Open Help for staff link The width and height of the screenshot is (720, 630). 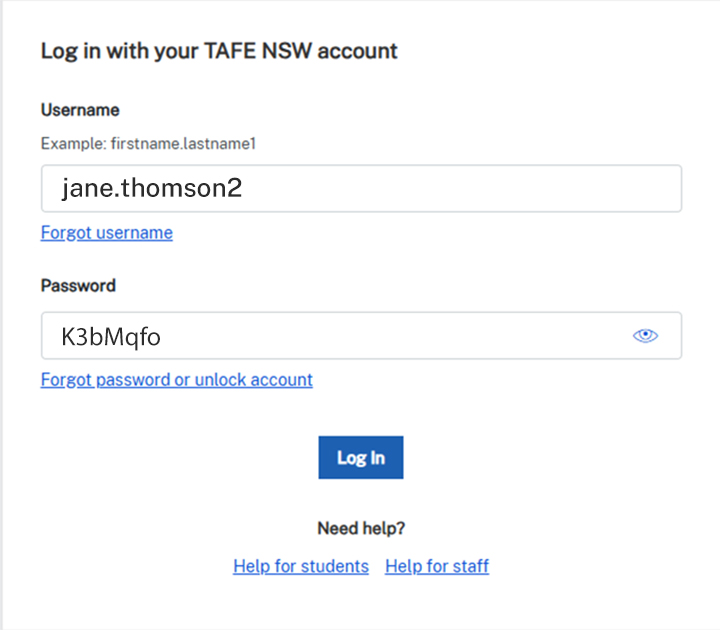coord(437,567)
